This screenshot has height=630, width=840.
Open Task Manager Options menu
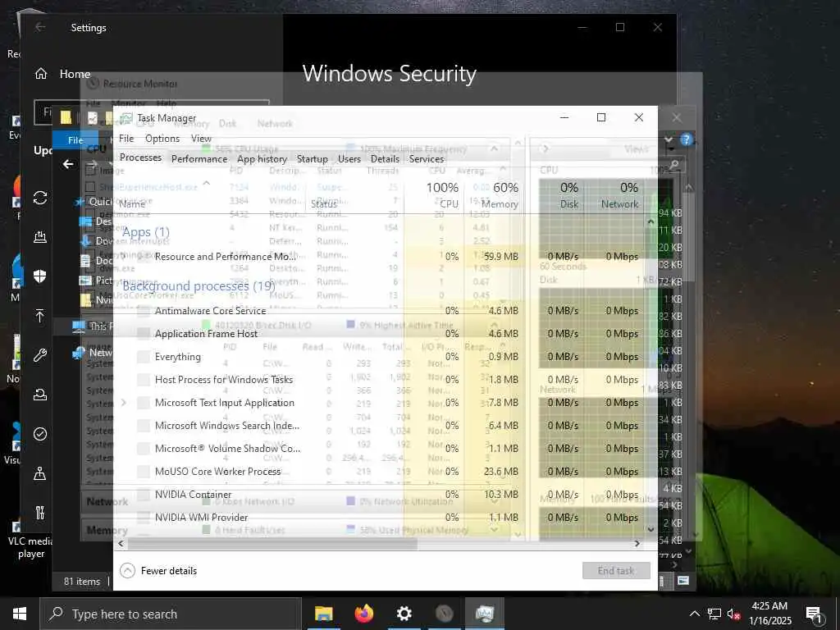click(x=162, y=138)
